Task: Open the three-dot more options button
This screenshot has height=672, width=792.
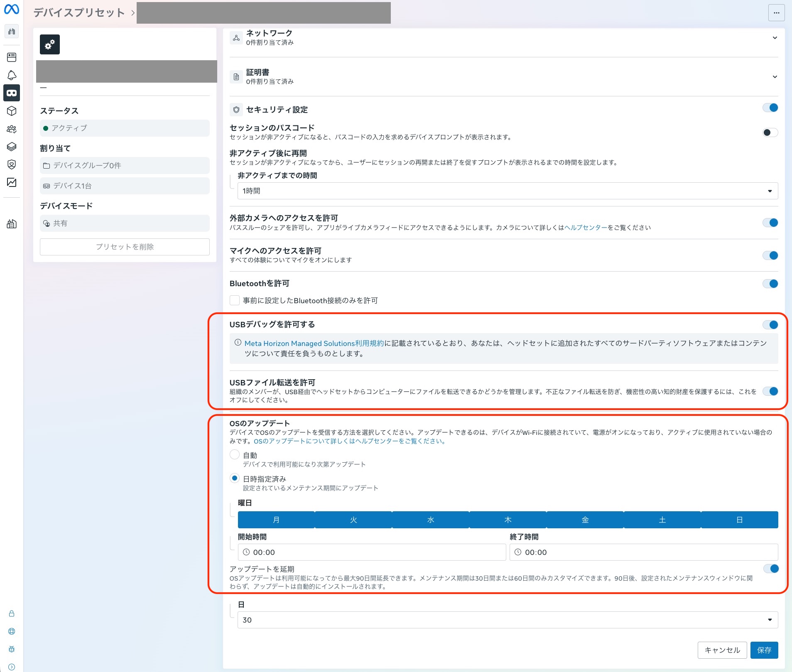Action: (776, 12)
